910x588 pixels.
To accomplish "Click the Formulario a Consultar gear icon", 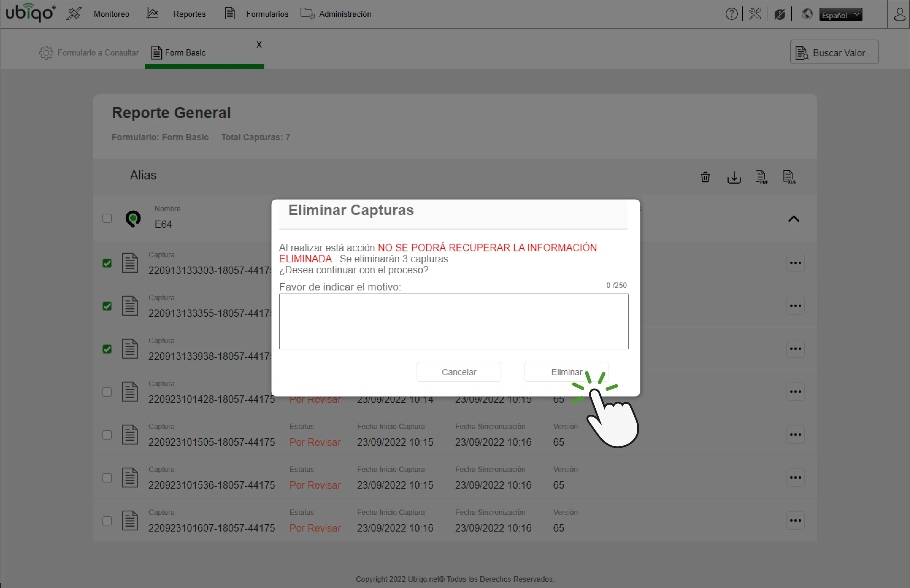I will [46, 53].
